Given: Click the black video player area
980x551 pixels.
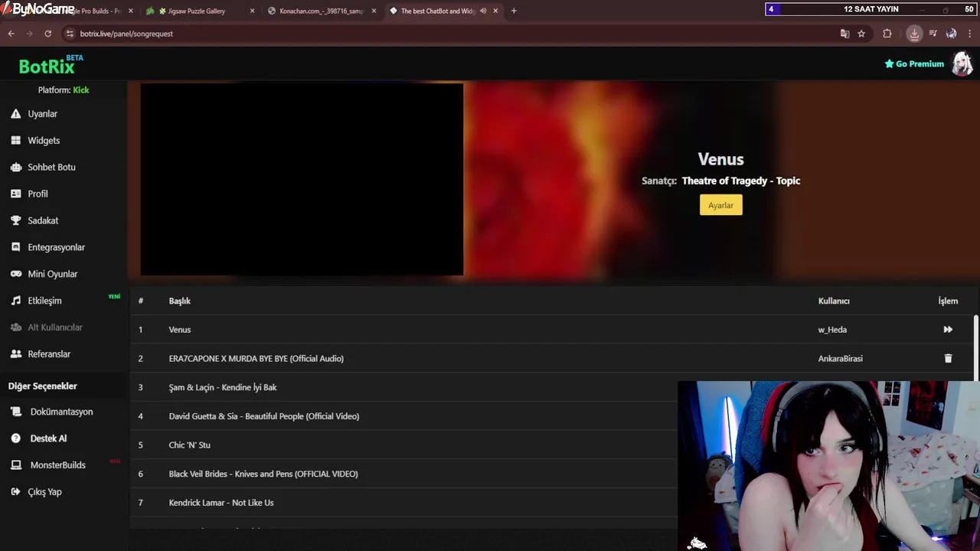Looking at the screenshot, I should (x=302, y=179).
